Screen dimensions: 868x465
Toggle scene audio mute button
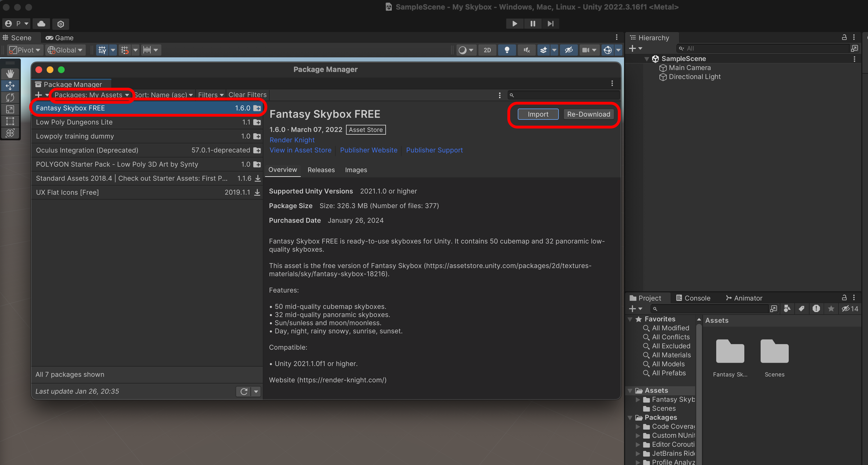pos(526,50)
